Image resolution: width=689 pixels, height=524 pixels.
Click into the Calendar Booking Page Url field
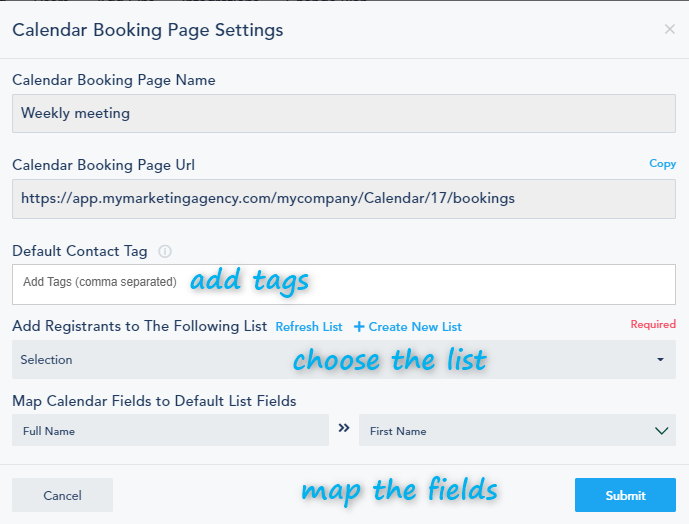(x=344, y=198)
